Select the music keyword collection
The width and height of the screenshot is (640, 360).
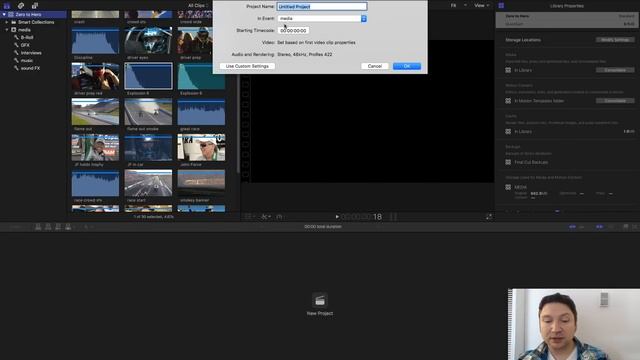click(x=27, y=60)
